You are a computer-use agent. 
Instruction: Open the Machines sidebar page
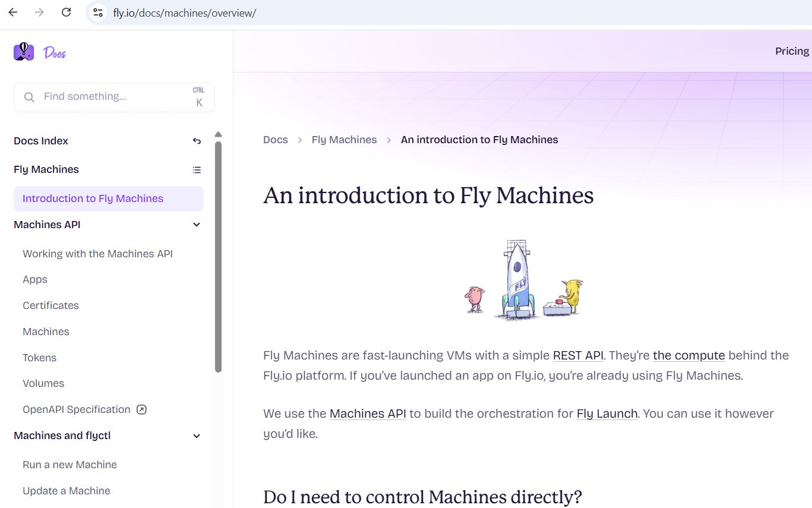coord(46,332)
